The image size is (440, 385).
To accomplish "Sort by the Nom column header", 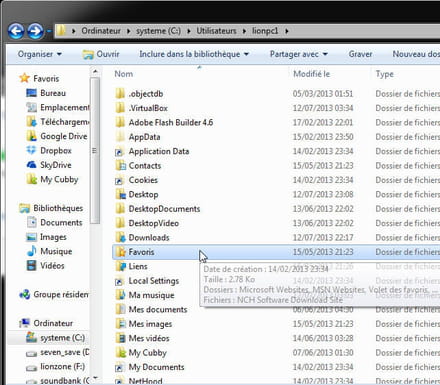I will (124, 74).
